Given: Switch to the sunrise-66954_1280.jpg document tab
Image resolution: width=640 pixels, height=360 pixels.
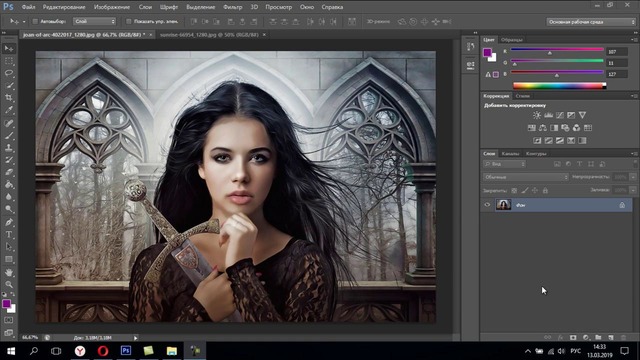Looking at the screenshot, I should [209, 35].
